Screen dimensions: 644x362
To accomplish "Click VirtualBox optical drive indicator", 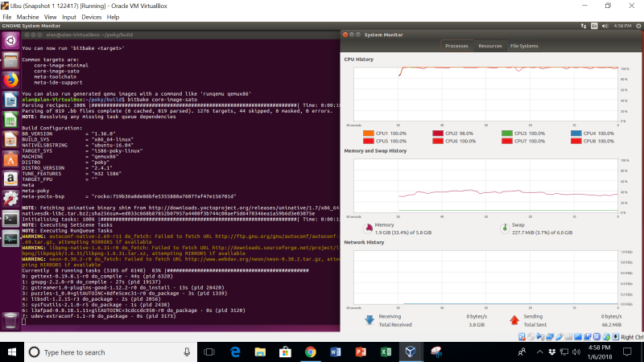I will tap(531, 337).
